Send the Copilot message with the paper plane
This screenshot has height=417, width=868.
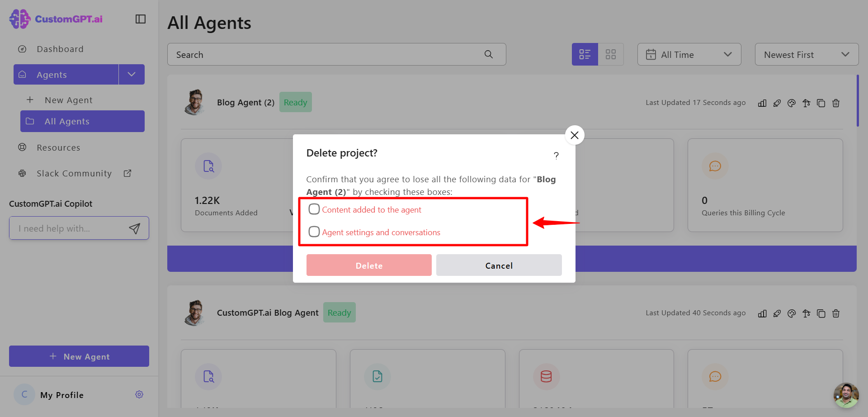[x=134, y=228]
